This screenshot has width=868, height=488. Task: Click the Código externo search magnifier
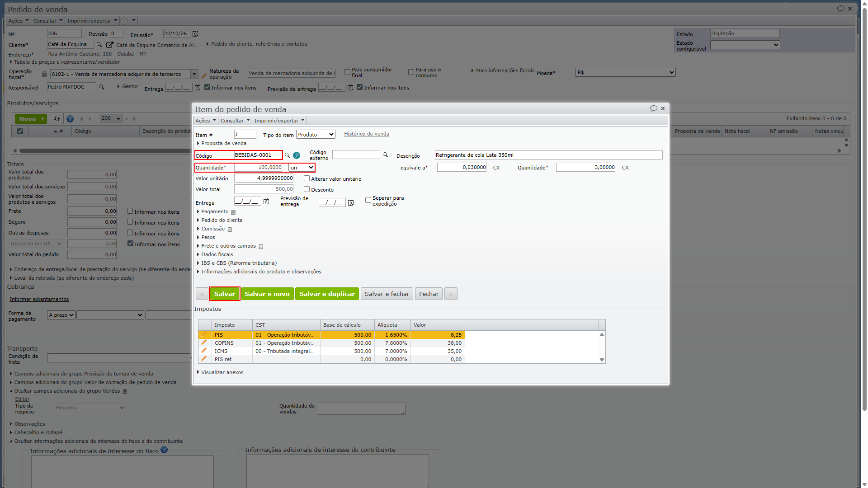pos(385,155)
